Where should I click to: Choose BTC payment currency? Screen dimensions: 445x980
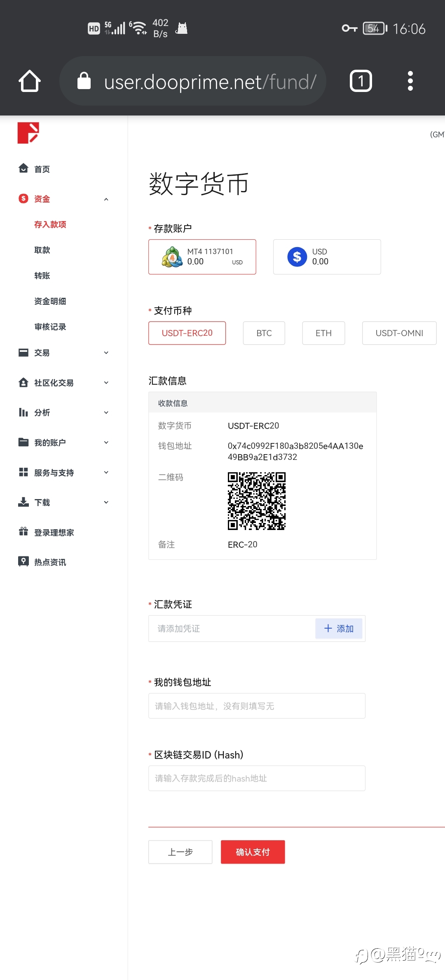pyautogui.click(x=264, y=333)
